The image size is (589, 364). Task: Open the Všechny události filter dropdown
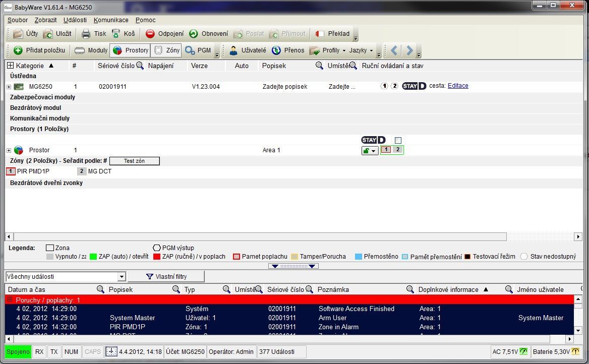(121, 277)
